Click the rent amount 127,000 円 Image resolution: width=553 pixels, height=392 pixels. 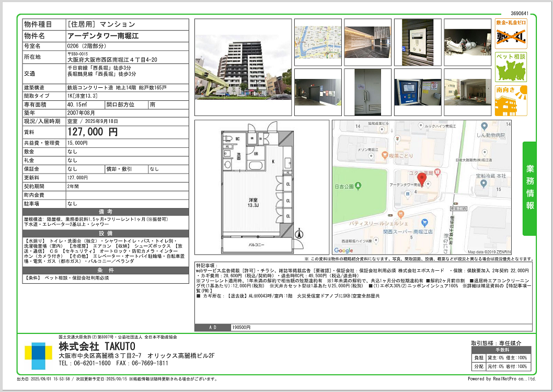pos(92,132)
